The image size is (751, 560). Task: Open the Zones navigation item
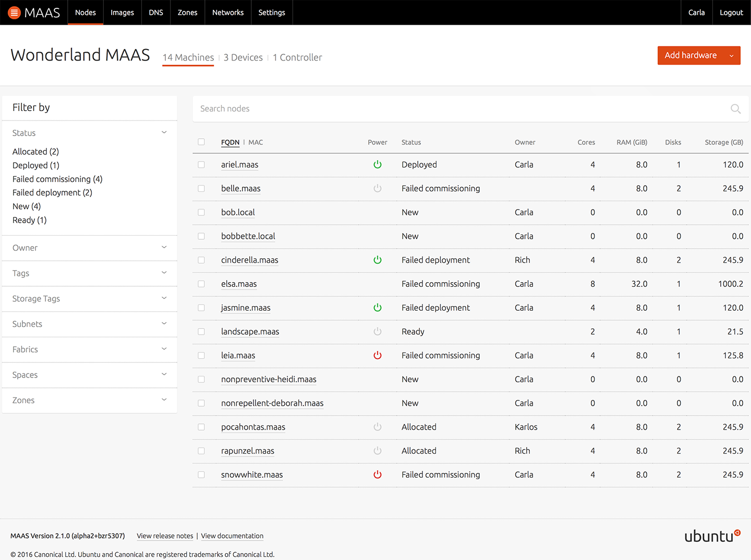coord(188,13)
